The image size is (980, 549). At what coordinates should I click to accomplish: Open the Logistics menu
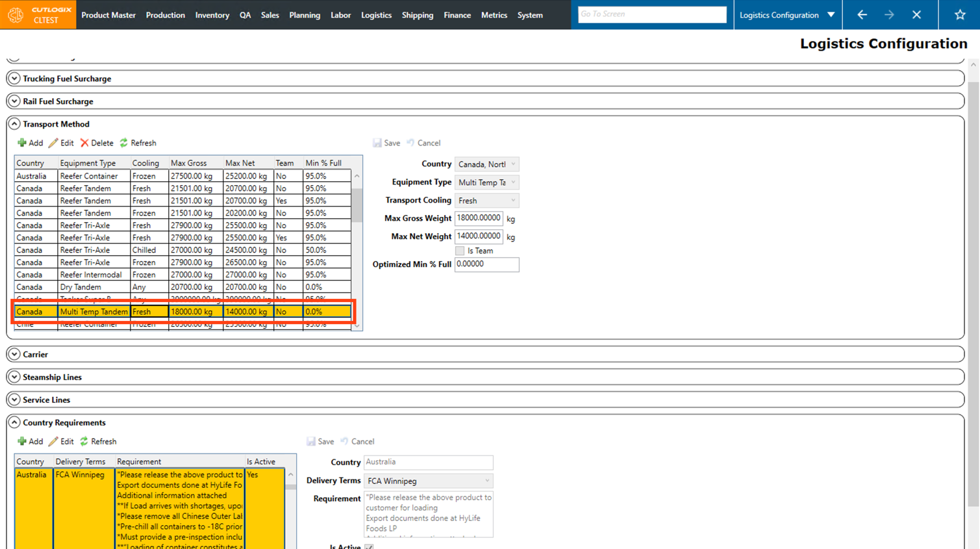(376, 15)
